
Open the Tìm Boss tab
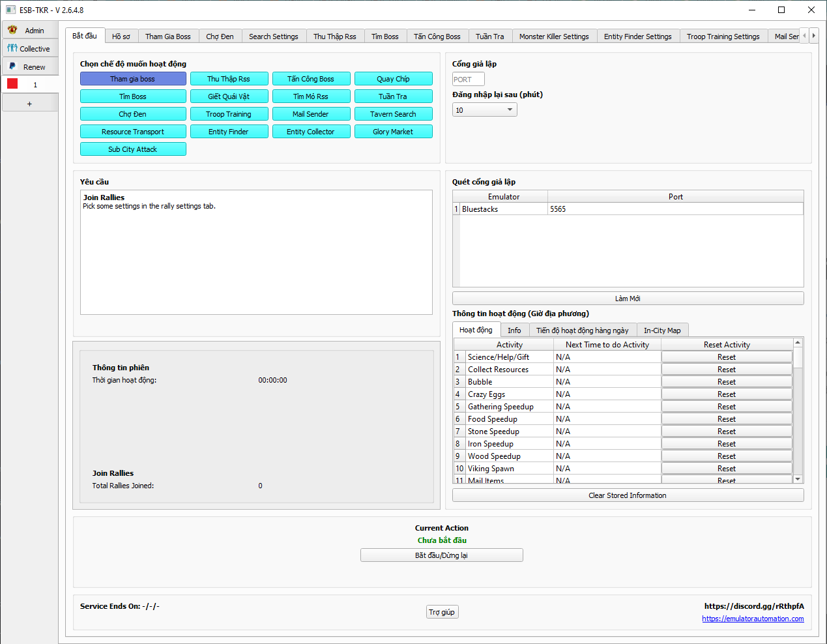385,37
